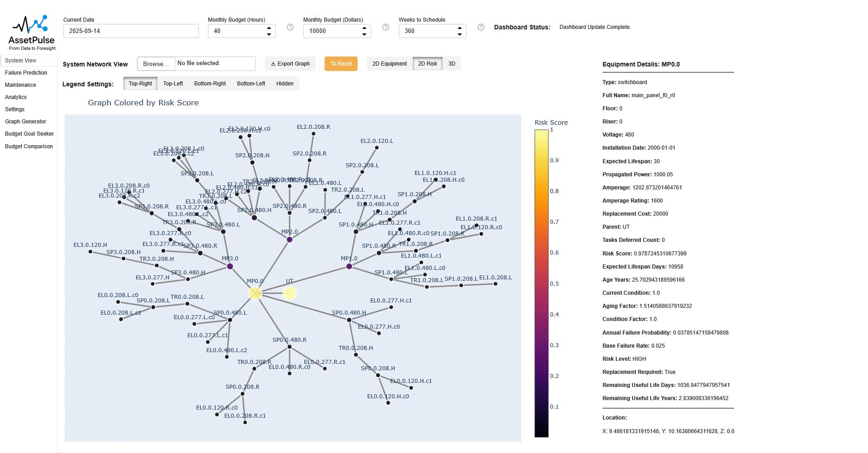Screen dimensions: 868x453
Task: Click help icon next to Monthly Budget Dollars
Action: [x=386, y=28]
